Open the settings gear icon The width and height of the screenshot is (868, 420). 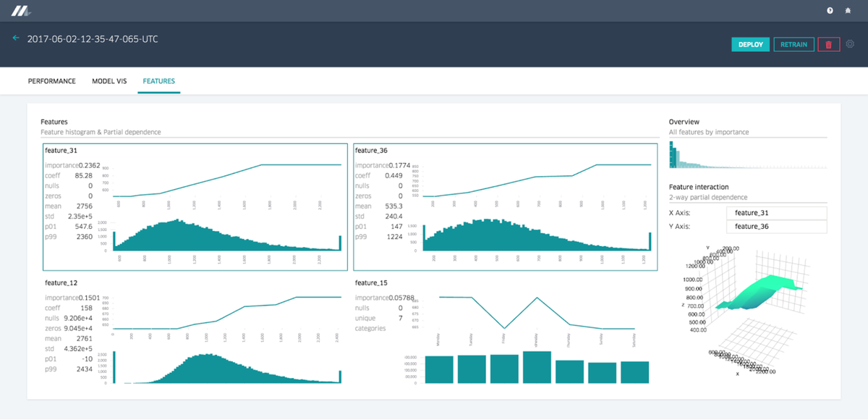(851, 44)
